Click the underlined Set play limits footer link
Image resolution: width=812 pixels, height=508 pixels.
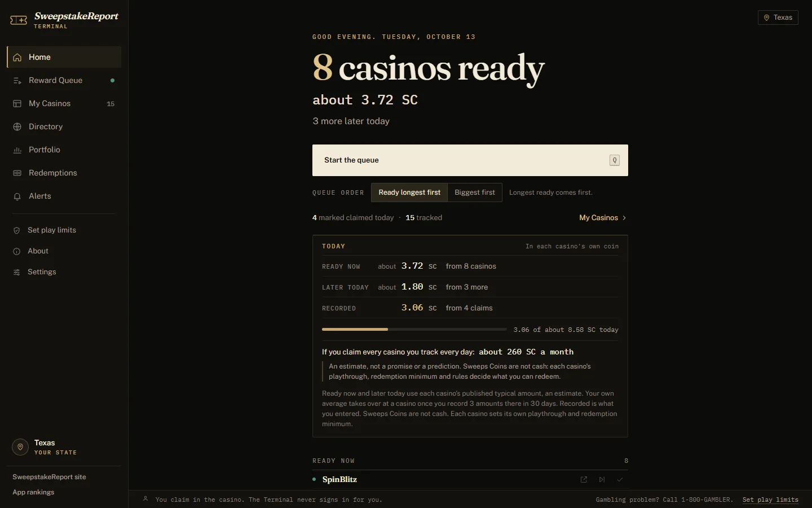(770, 500)
